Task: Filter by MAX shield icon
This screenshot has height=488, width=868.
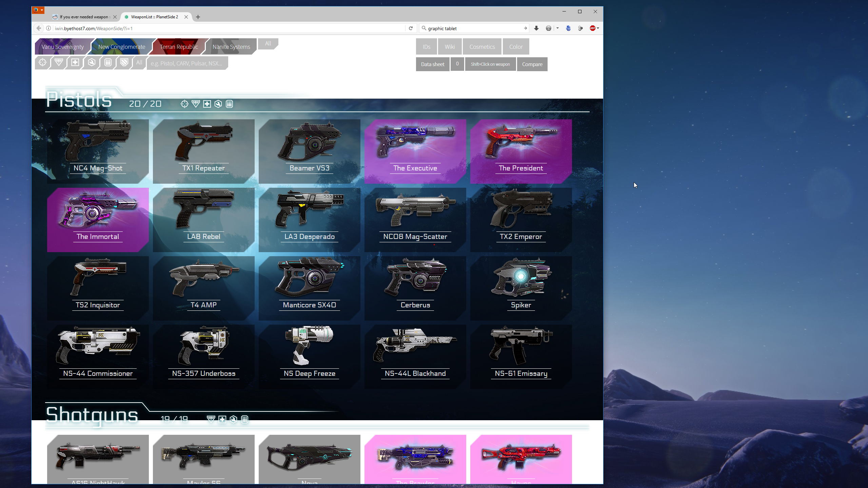Action: coord(124,62)
